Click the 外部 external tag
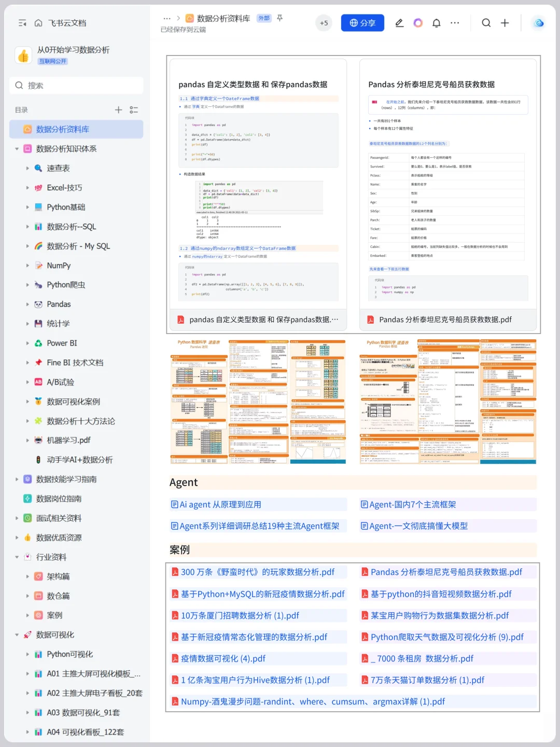560x747 pixels. 264,18
